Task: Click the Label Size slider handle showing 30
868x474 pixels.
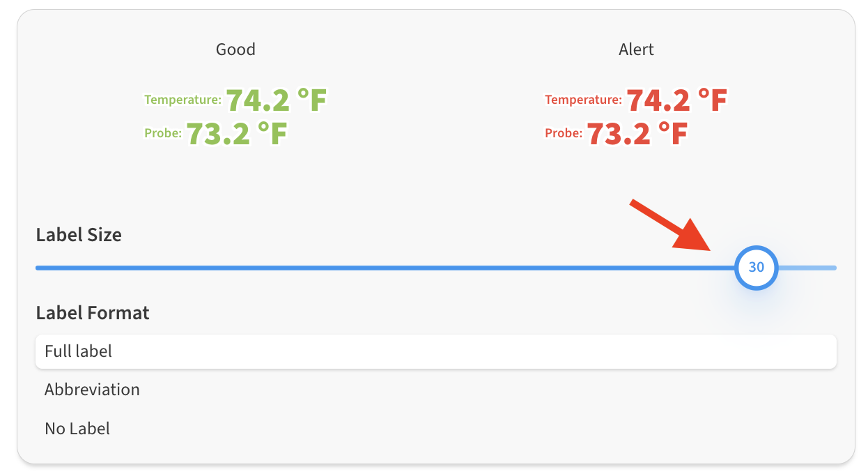Action: pos(756,268)
